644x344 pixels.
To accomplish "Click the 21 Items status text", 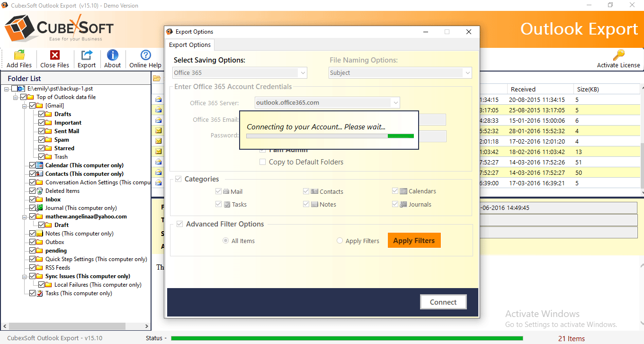I will click(x=571, y=338).
